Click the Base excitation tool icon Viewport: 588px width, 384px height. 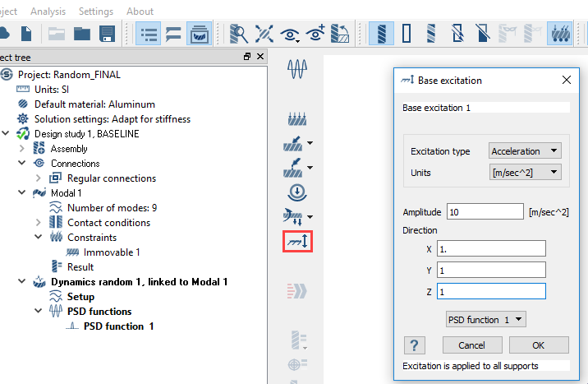pyautogui.click(x=297, y=243)
